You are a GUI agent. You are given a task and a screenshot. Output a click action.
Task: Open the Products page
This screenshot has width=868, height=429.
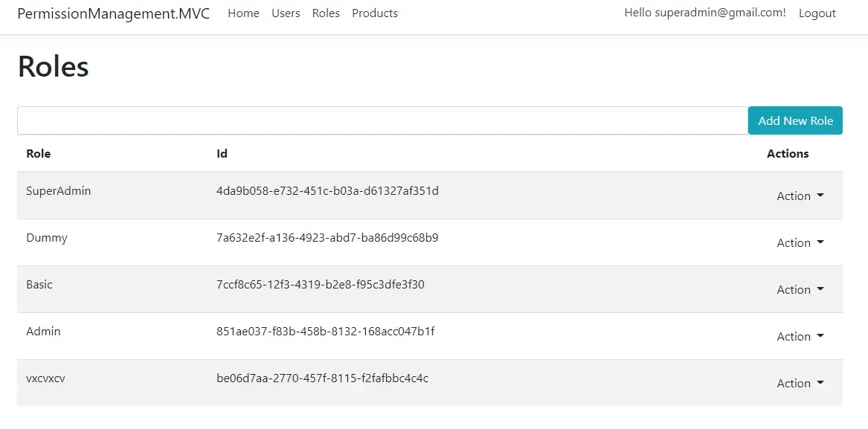click(374, 13)
